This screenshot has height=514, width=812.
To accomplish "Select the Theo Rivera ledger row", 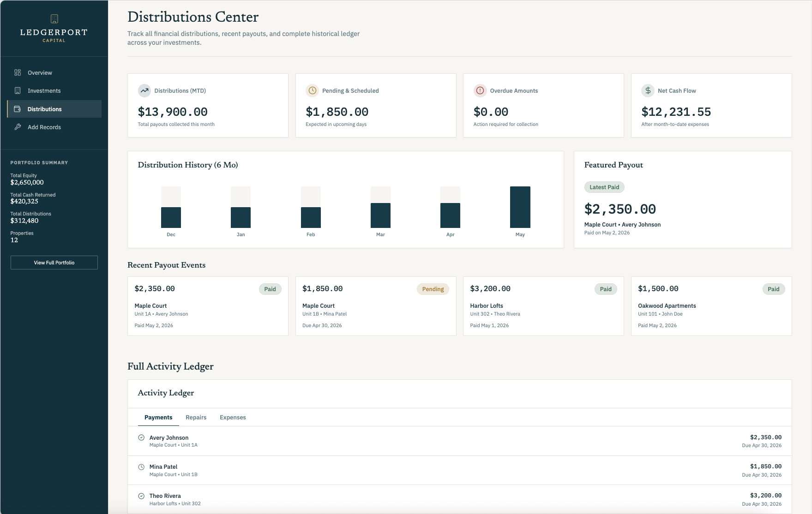I will 460,499.
